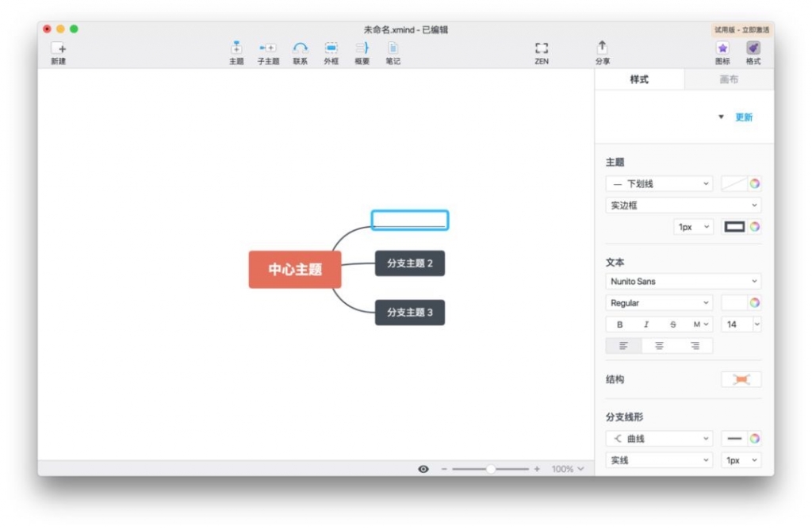Insert a 概要 (Summary) via toolbar

(362, 48)
